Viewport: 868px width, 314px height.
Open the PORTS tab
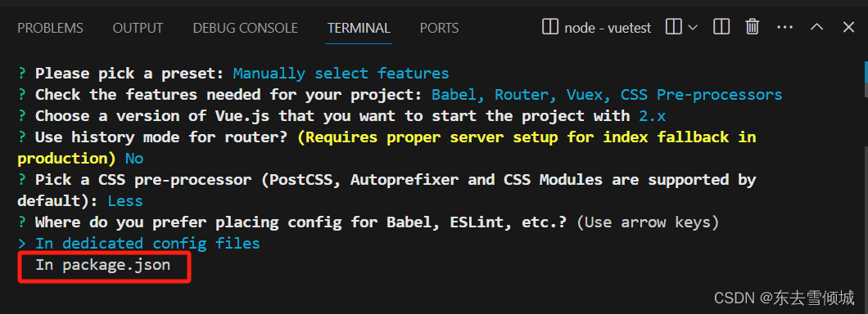point(439,28)
